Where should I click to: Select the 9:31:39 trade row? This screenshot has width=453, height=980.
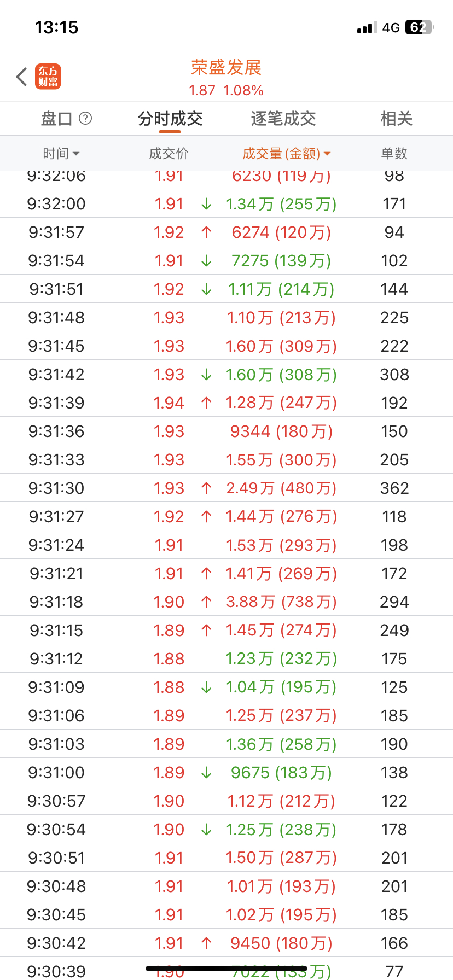pos(226,403)
